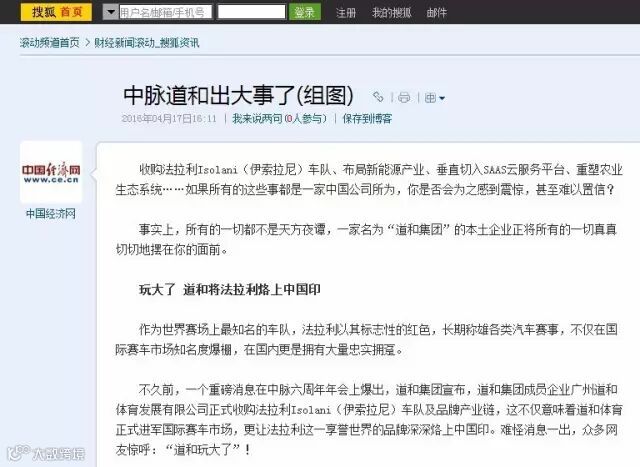The height and width of the screenshot is (467, 640).
Task: Open the 首页 link beside the 搜狐 logo
Action: tap(72, 12)
